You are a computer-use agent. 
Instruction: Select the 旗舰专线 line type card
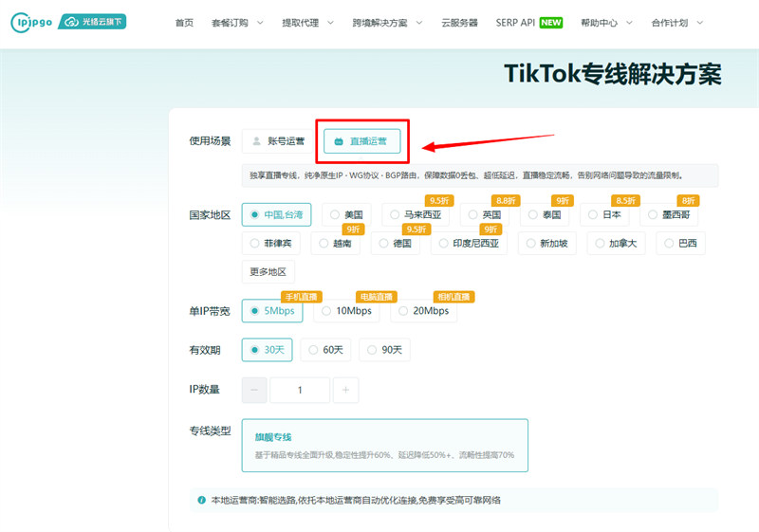385,446
